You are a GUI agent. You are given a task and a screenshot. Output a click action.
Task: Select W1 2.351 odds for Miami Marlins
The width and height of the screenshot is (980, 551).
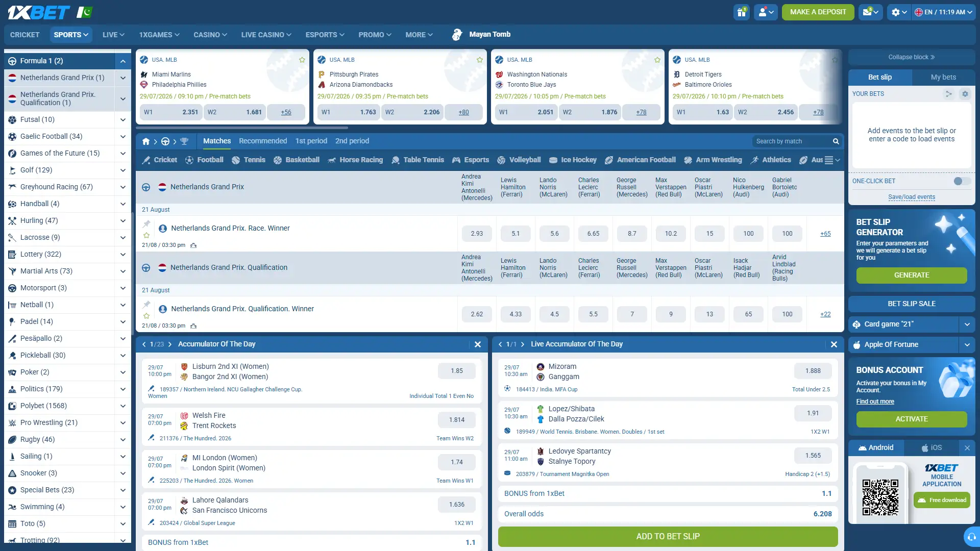[171, 112]
